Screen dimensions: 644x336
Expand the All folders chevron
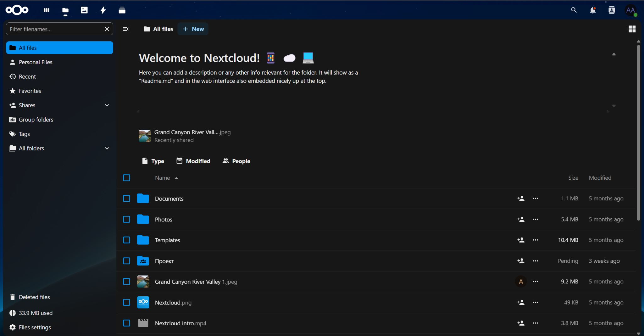pos(107,148)
